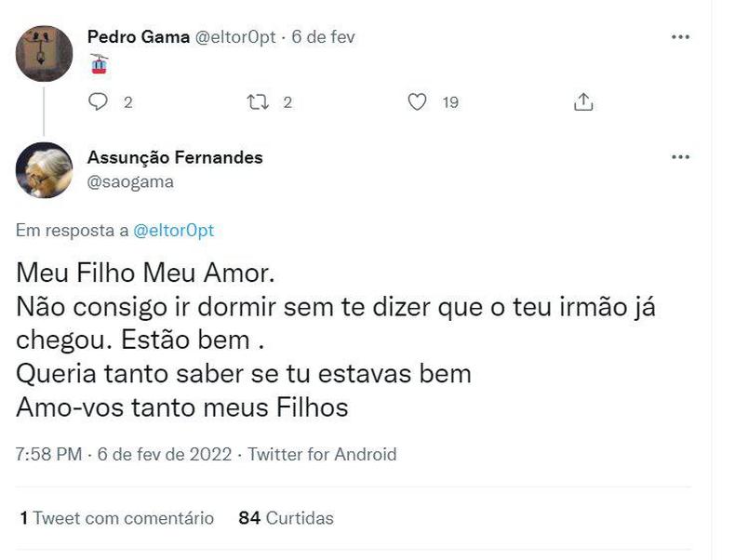Image resolution: width=735 pixels, height=560 pixels.
Task: Click the "Meu Filho Meu Amor" tweet text
Action: tap(146, 275)
